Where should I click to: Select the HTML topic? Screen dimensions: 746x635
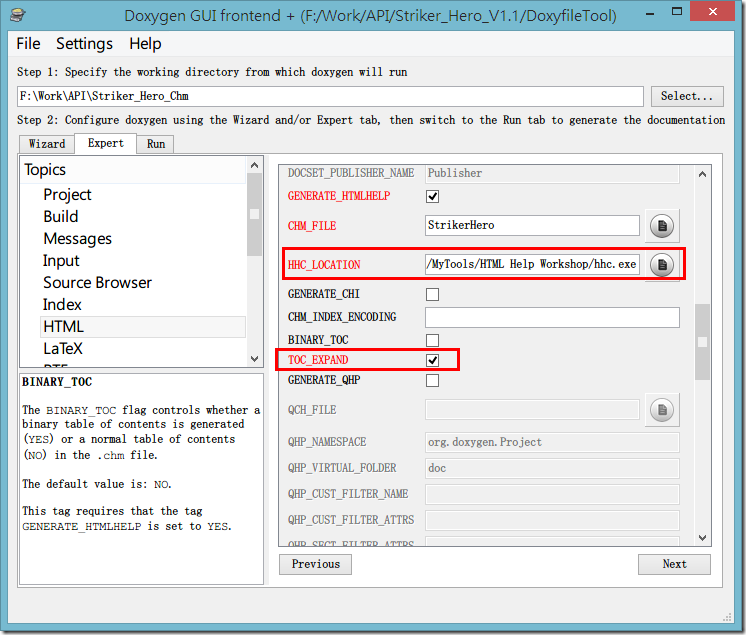pos(143,327)
